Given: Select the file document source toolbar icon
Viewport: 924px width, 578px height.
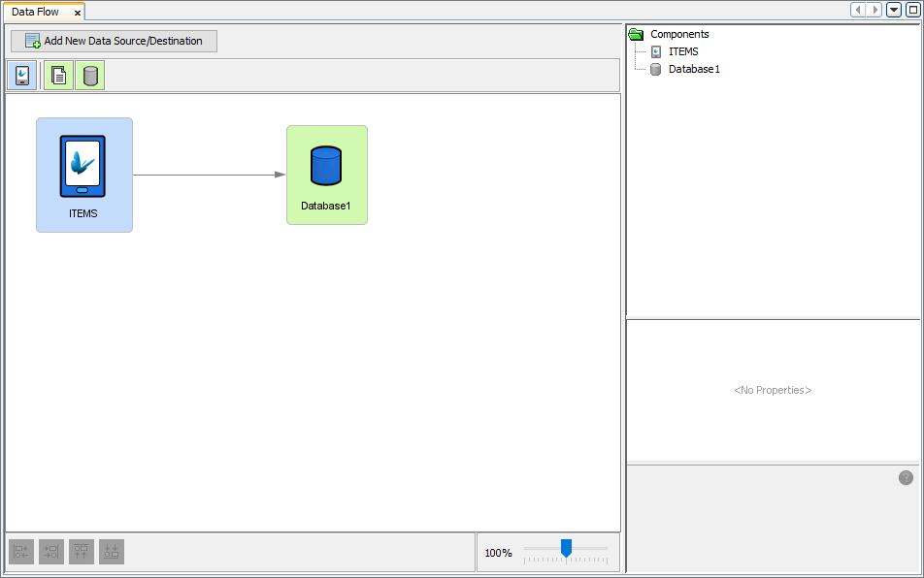Looking at the screenshot, I should (x=59, y=76).
